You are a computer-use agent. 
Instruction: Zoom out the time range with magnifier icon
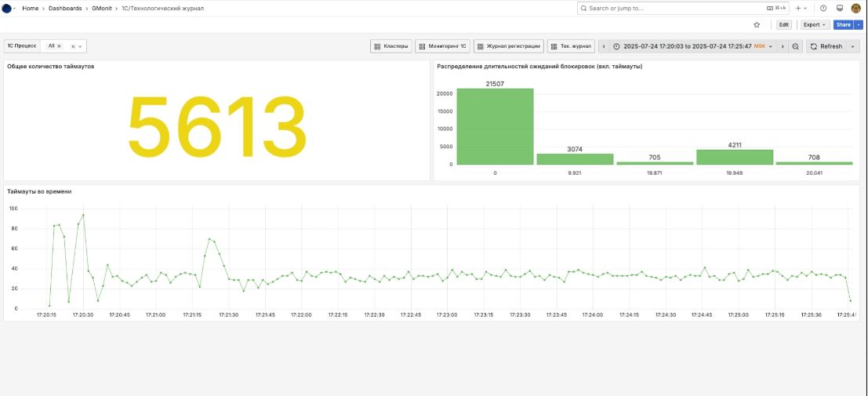tap(796, 46)
